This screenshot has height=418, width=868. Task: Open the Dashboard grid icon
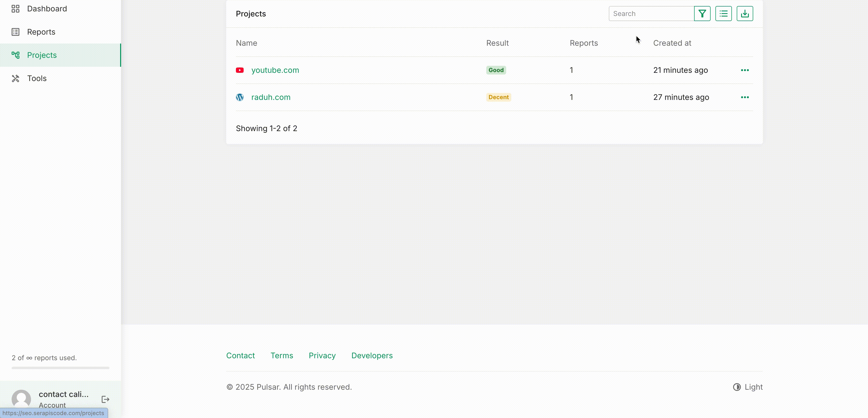pyautogui.click(x=15, y=9)
